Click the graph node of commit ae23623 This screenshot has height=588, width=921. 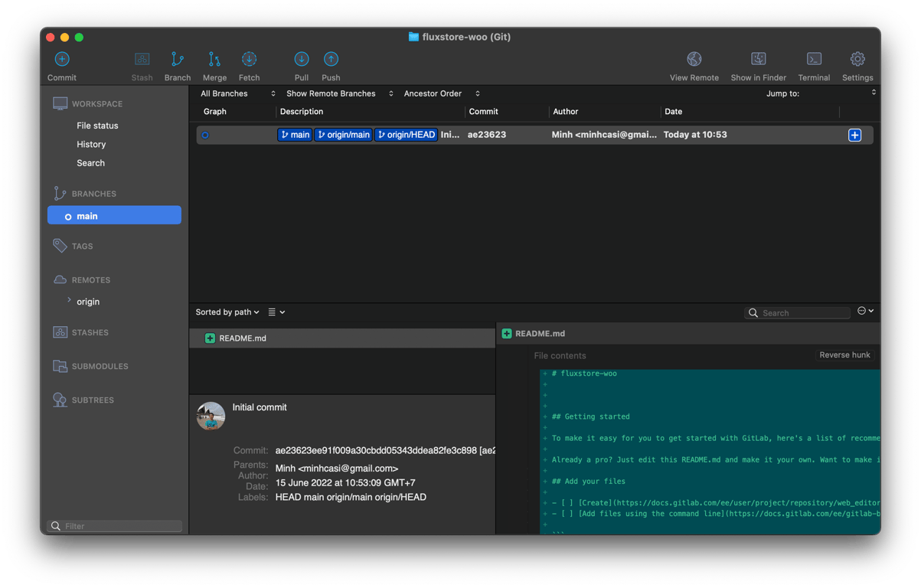(205, 136)
